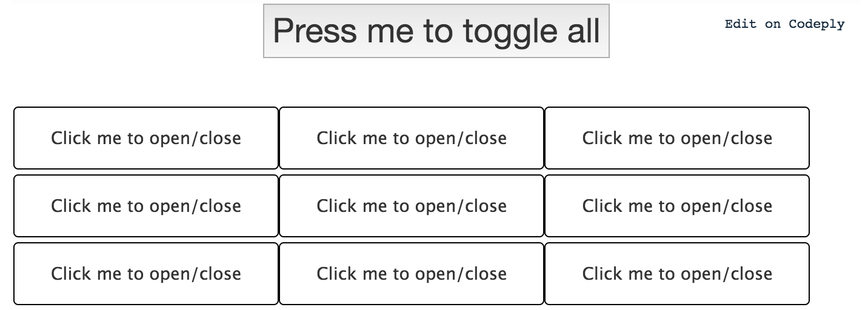Expand the first panel in the middle row
Image resolution: width=868 pixels, height=310 pixels.
pyautogui.click(x=146, y=206)
